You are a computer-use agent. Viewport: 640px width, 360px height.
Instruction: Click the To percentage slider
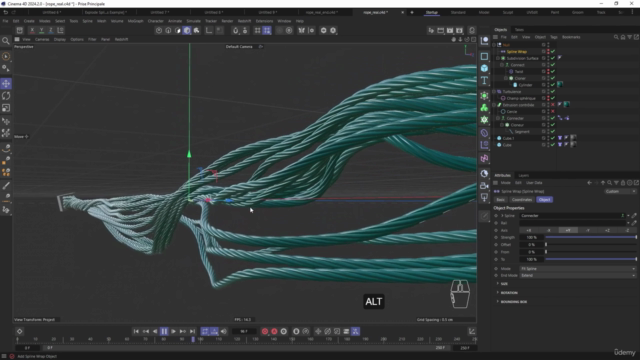[x=591, y=259]
